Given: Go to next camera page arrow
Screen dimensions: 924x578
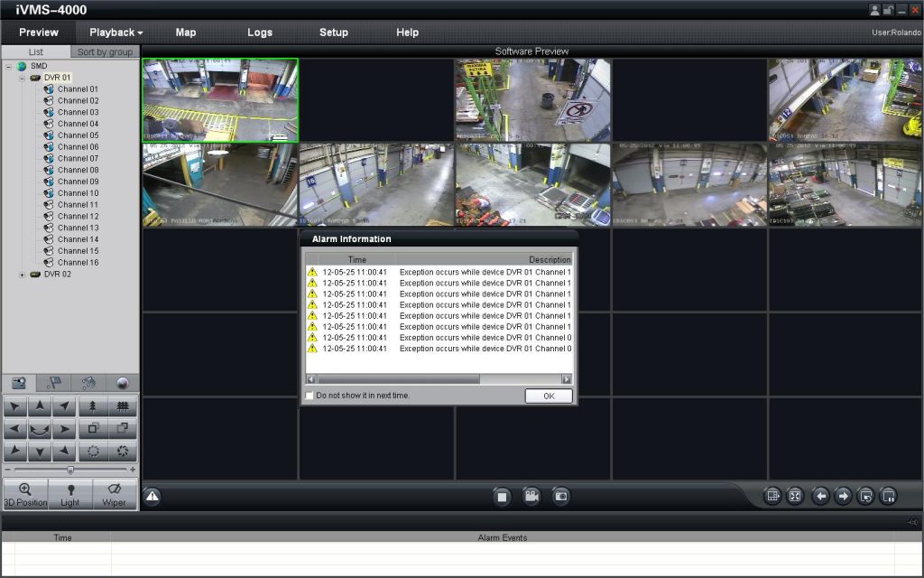Looking at the screenshot, I should click(x=843, y=496).
